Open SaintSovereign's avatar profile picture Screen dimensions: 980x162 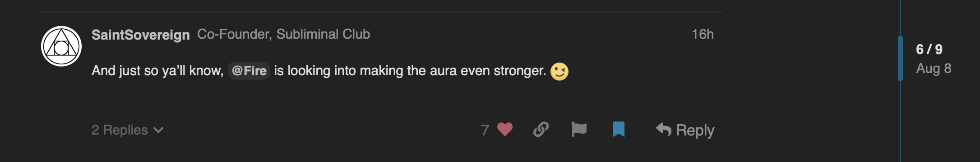(x=61, y=46)
